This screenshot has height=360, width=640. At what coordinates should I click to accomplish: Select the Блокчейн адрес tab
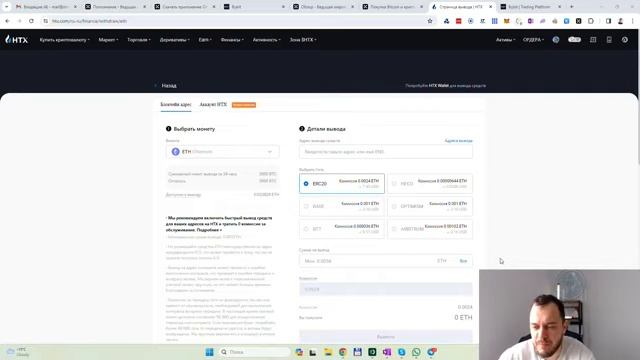[176, 105]
